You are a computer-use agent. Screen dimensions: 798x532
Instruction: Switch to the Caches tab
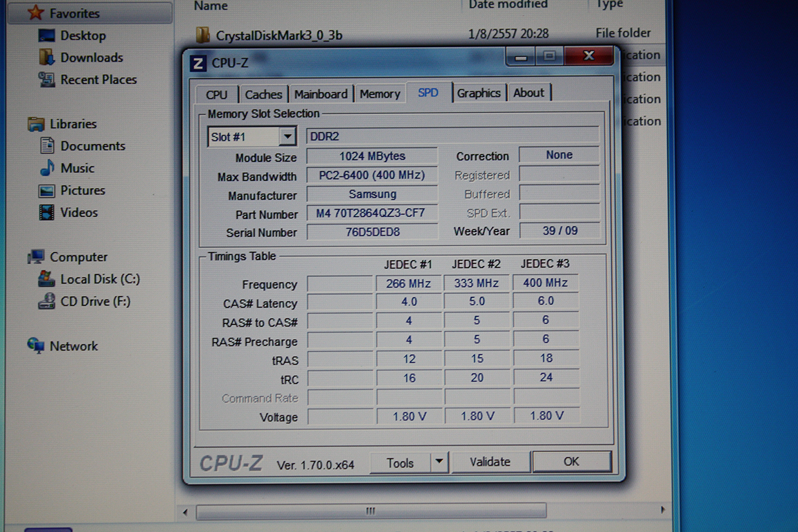point(263,94)
